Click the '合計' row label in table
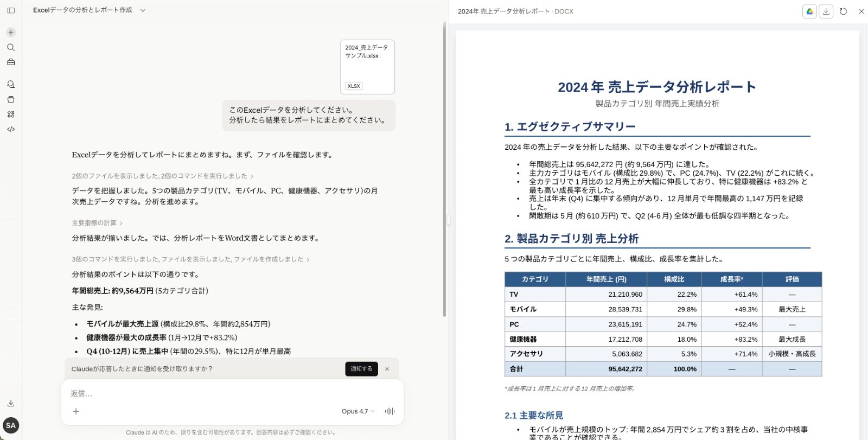 coord(516,369)
